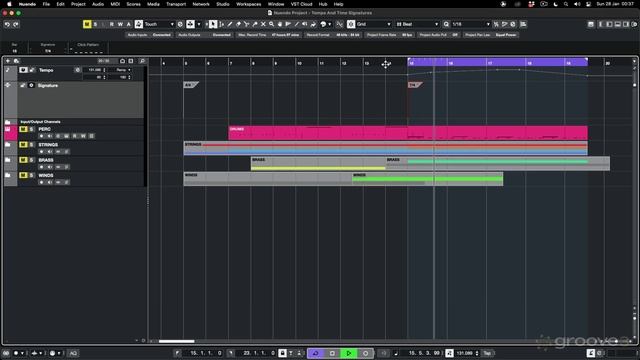Open the Audio menu
The image size is (640, 360).
(x=98, y=4)
